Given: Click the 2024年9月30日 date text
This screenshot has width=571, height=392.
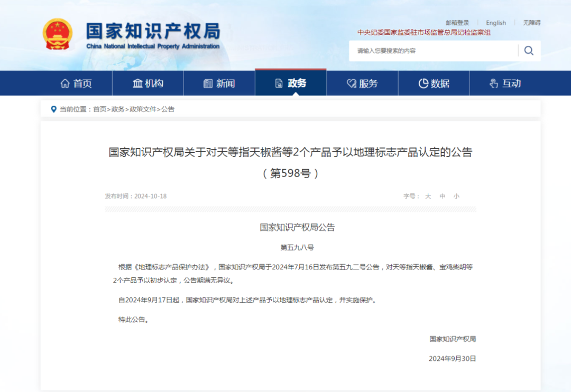Looking at the screenshot, I should (452, 359).
